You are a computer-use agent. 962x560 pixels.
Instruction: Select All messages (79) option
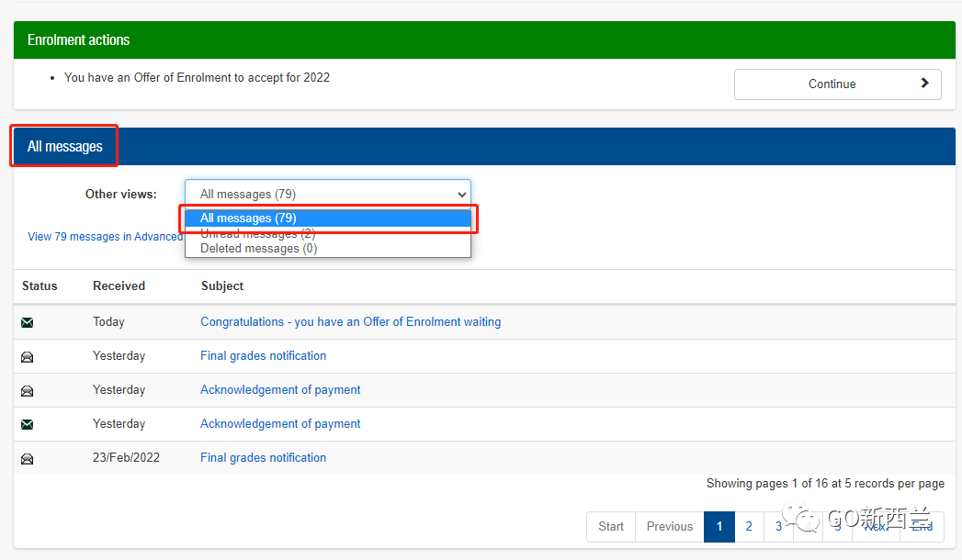328,218
